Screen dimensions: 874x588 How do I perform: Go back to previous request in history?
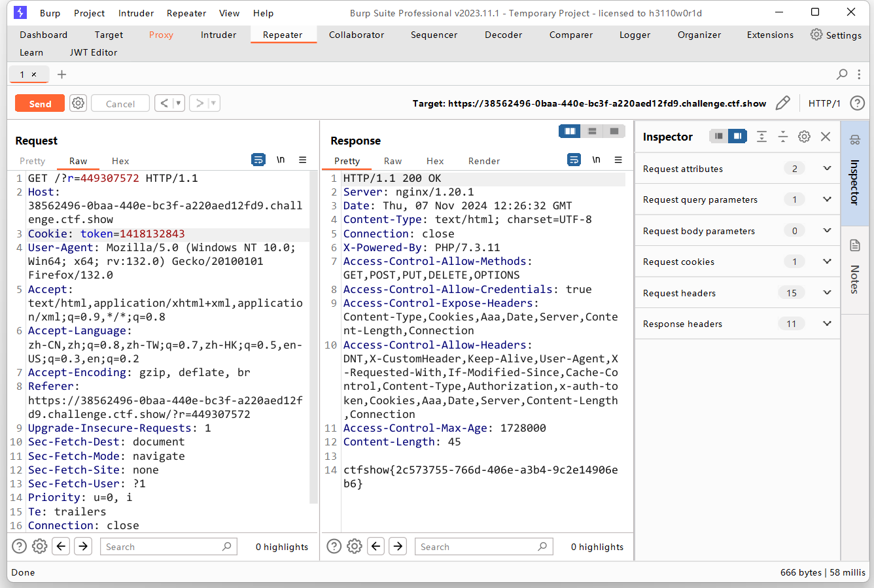164,103
